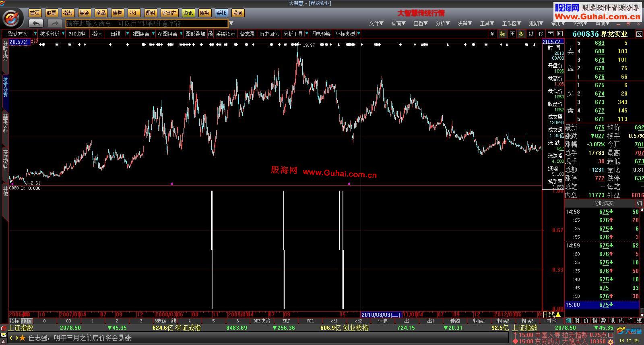Click the gear icon in bottom right corner

click(611, 341)
